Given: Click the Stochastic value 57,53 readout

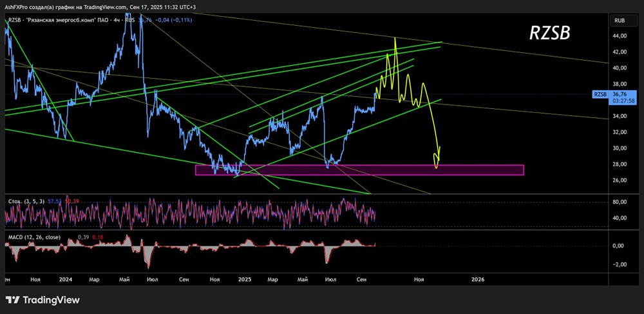Looking at the screenshot, I should coord(55,201).
